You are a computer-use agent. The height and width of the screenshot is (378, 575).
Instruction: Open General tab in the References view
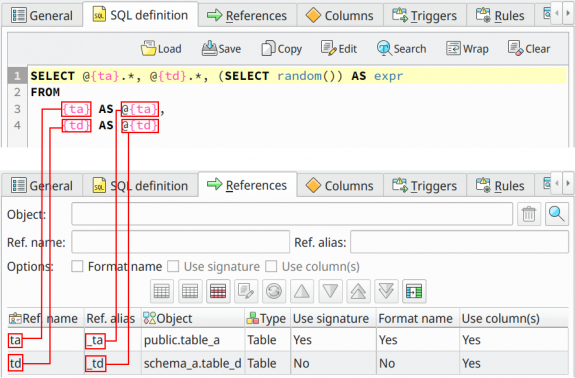(42, 186)
